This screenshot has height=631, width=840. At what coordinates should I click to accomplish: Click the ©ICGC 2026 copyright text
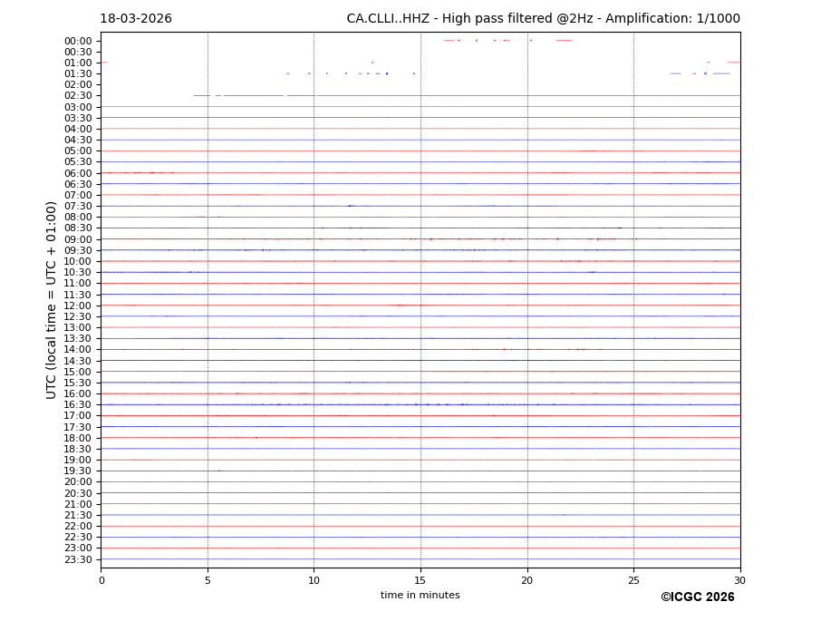click(x=697, y=597)
